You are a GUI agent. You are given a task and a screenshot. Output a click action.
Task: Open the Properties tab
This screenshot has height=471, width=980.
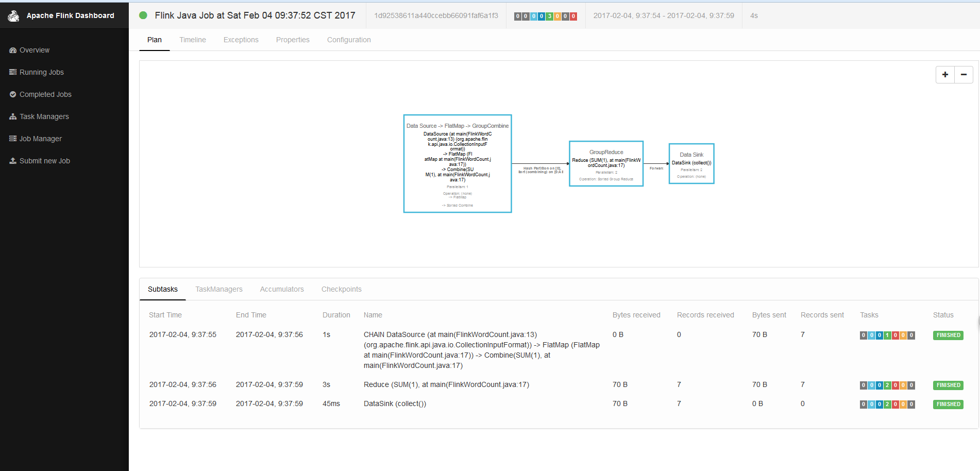click(293, 40)
